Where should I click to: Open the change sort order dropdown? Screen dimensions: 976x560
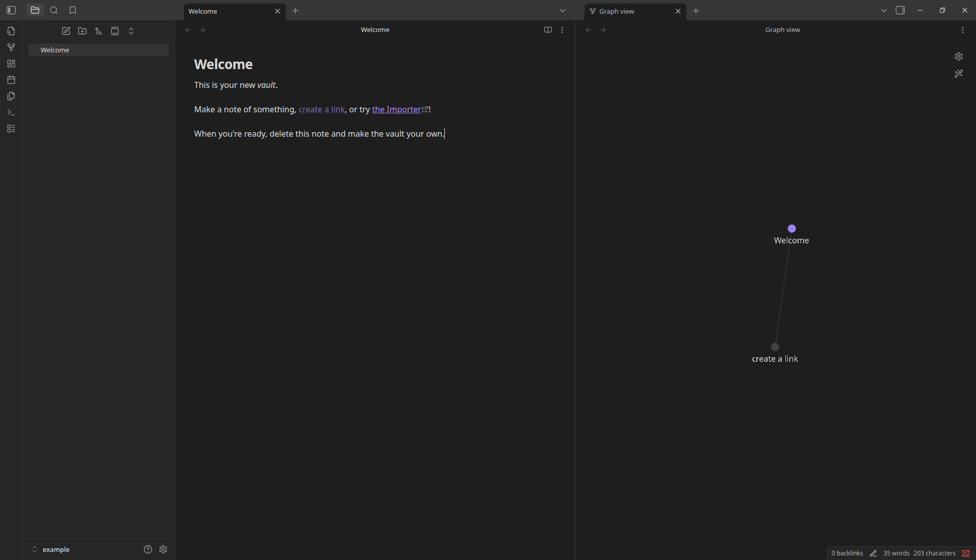click(x=99, y=31)
